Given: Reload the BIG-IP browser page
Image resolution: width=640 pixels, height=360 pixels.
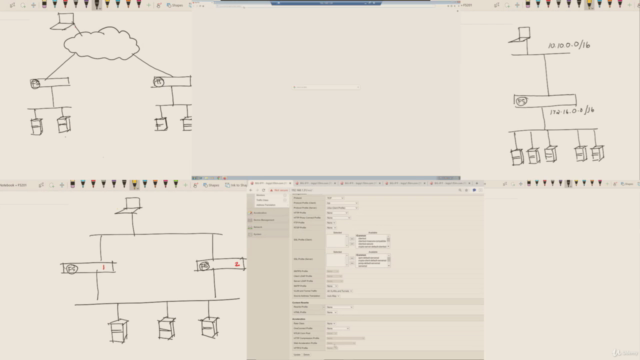Looking at the screenshot, I should click(264, 190).
